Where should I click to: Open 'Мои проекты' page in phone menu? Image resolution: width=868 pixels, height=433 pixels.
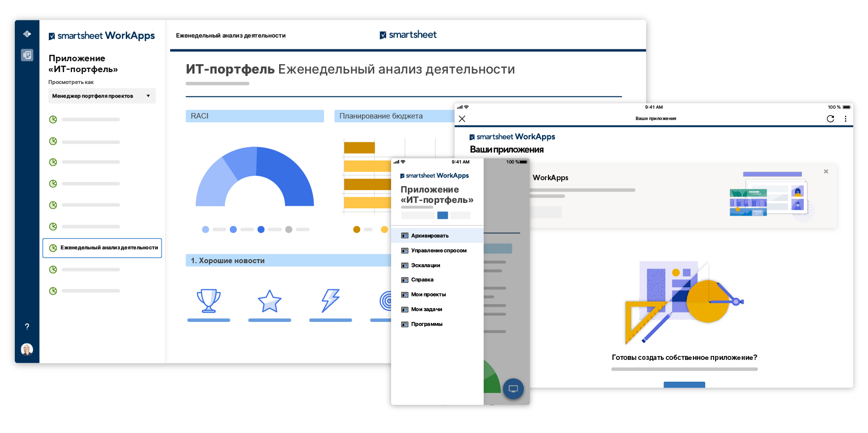pos(437,294)
